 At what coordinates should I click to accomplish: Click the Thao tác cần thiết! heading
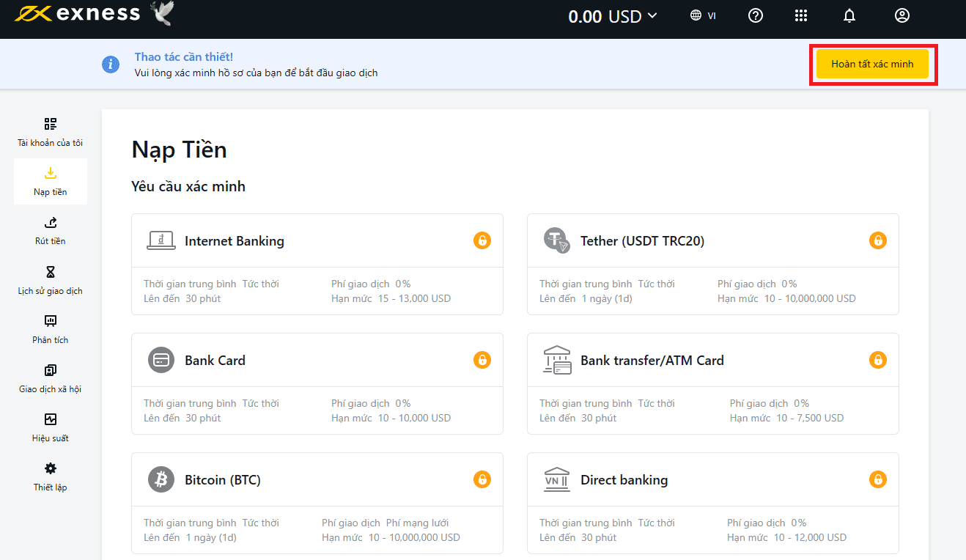[184, 56]
